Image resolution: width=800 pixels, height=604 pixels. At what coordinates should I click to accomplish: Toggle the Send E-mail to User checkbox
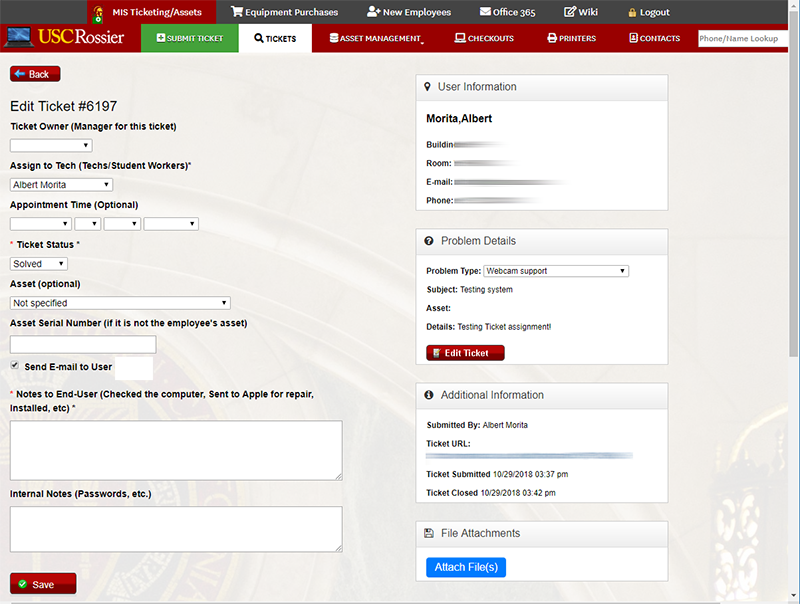pyautogui.click(x=15, y=366)
